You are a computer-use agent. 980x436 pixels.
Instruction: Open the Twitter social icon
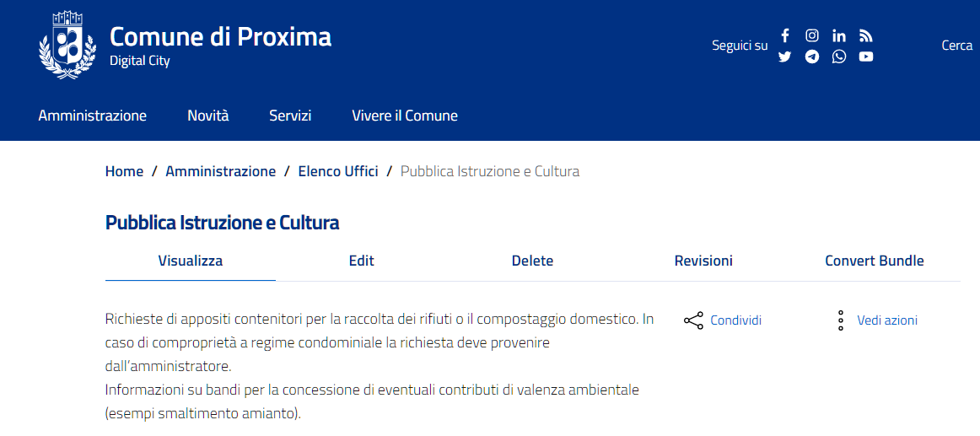coord(784,57)
